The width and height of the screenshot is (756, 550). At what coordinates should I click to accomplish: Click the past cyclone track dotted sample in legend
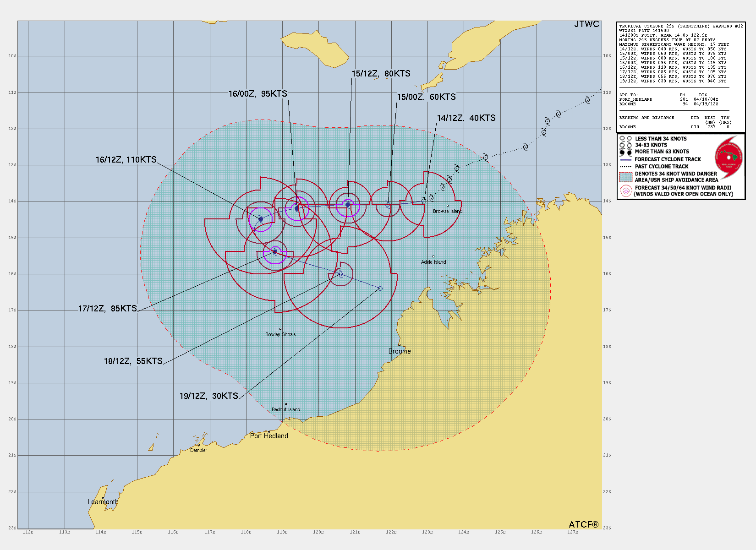[x=625, y=167]
